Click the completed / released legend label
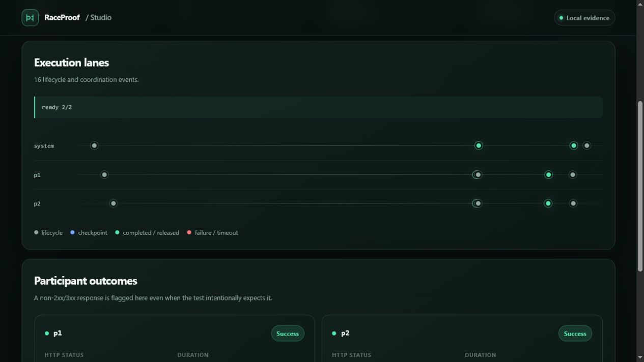644x362 pixels. [151, 233]
